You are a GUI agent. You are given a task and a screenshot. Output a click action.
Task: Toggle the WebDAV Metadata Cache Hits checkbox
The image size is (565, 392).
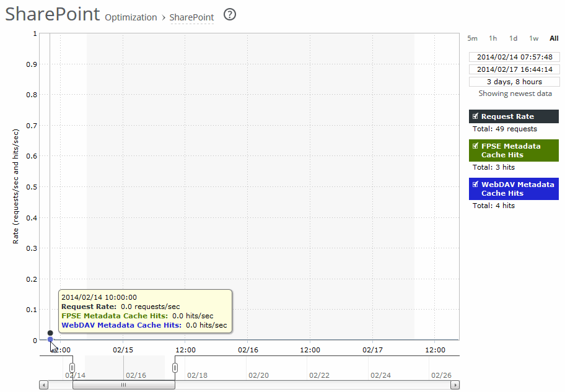(475, 184)
